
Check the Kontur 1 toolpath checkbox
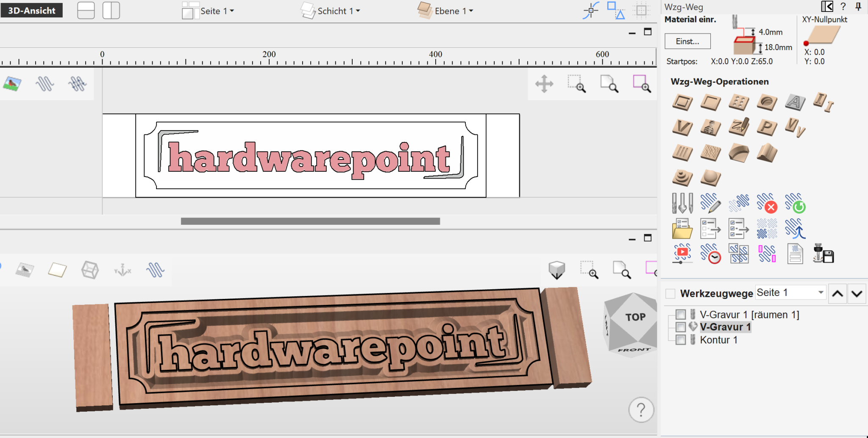click(682, 340)
